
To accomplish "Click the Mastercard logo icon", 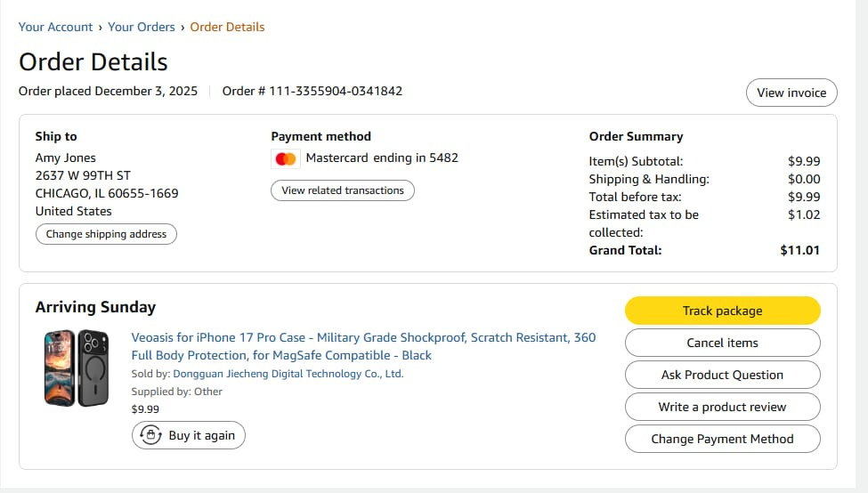I will point(286,158).
